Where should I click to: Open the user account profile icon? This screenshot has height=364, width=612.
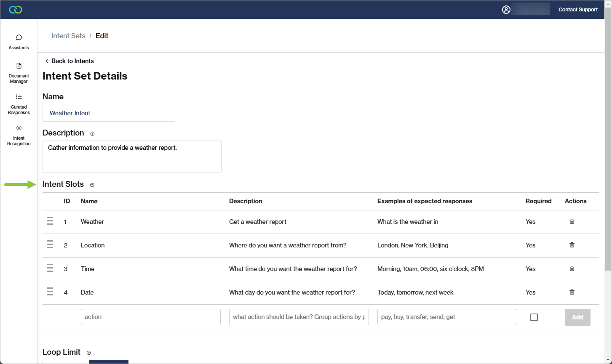click(x=506, y=9)
